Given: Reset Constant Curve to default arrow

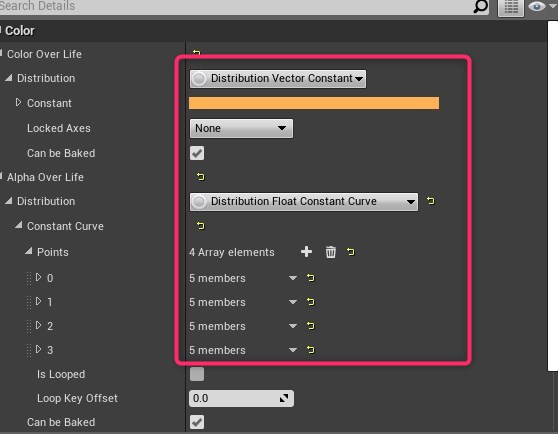Looking at the screenshot, I should coord(201,226).
